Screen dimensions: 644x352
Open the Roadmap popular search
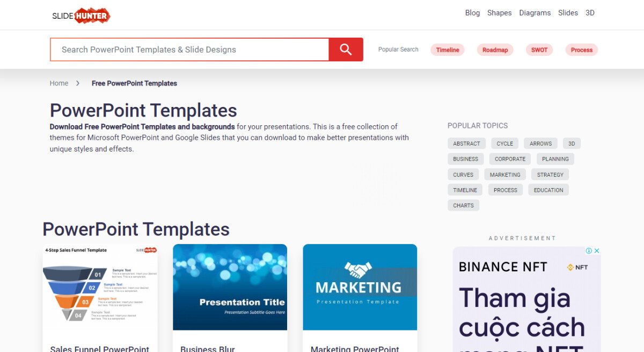tap(495, 49)
